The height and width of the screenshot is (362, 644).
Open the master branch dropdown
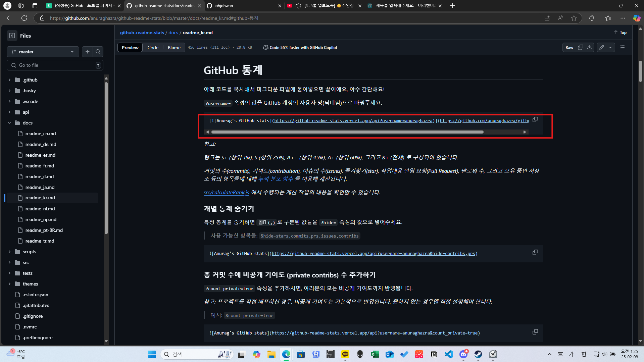coord(43,52)
